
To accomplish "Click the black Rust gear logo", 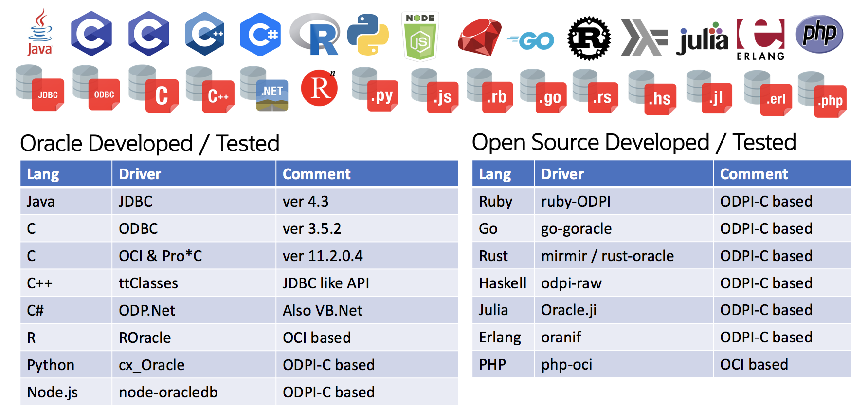I will pos(589,38).
